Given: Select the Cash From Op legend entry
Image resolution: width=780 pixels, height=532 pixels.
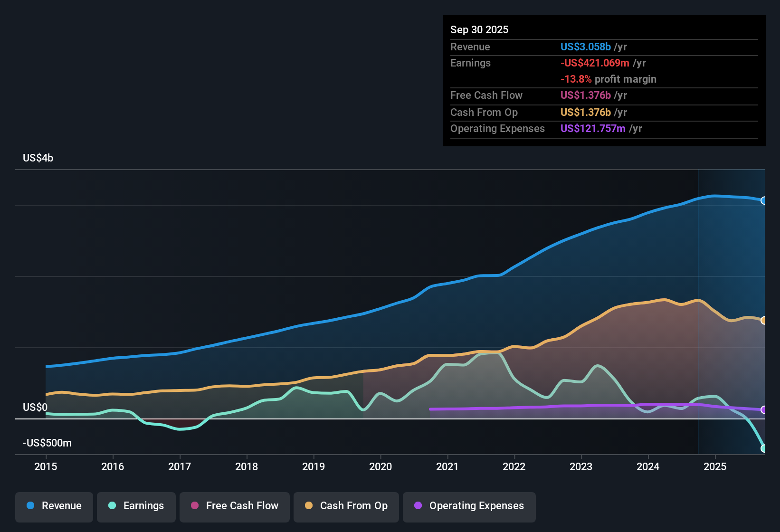Looking at the screenshot, I should pyautogui.click(x=346, y=506).
